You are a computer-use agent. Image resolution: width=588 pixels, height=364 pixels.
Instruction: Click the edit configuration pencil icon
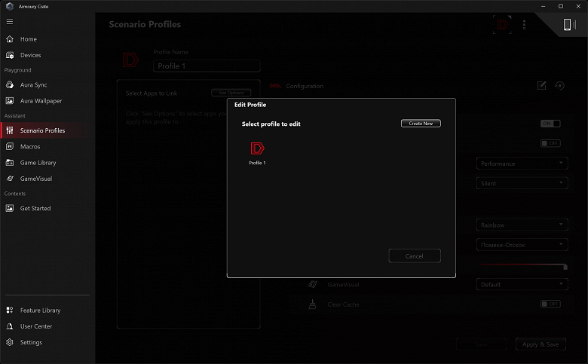coord(541,86)
